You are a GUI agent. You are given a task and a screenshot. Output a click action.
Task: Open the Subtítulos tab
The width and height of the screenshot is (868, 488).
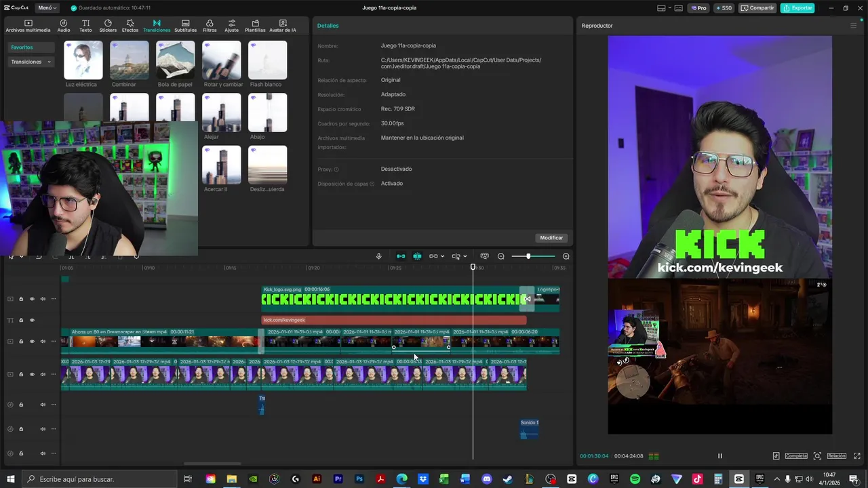click(x=185, y=26)
